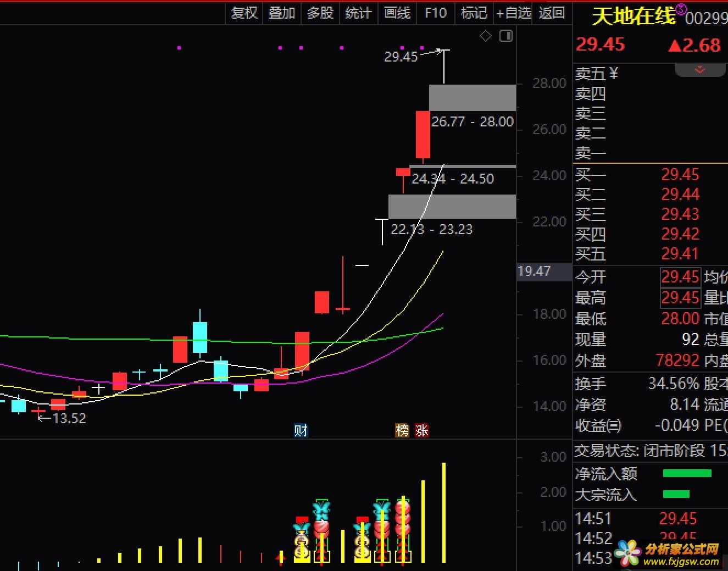Click the 外盘 value 78292
This screenshot has height=571, width=728.
click(677, 361)
